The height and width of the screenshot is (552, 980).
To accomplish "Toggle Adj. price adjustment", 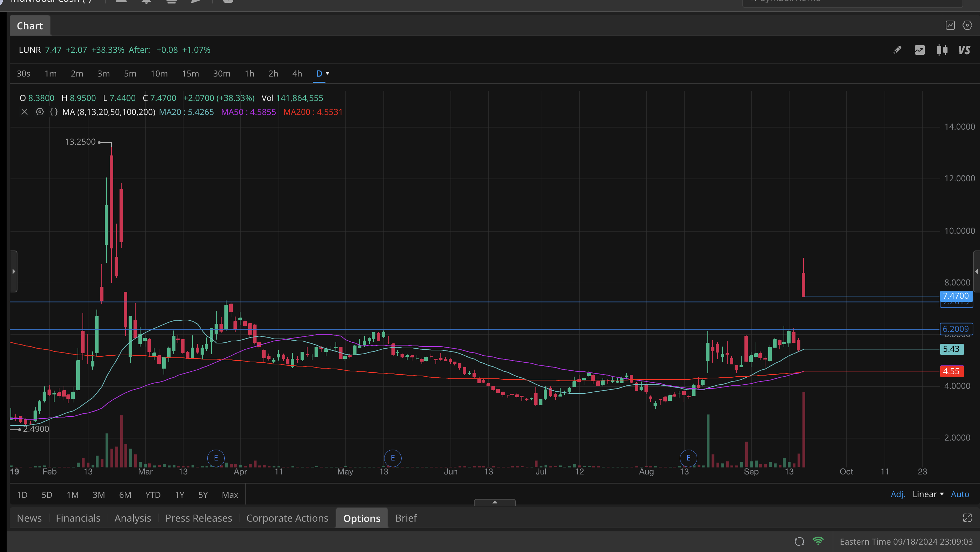I will 898,494.
